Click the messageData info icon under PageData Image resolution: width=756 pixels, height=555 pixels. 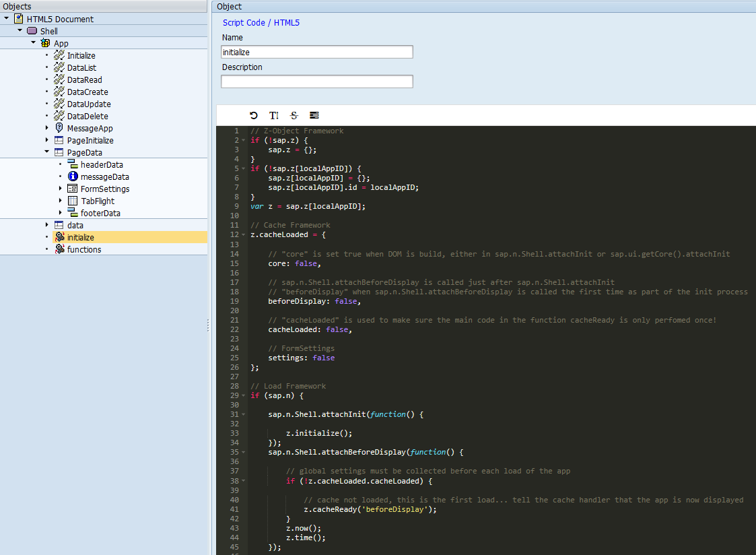point(73,176)
